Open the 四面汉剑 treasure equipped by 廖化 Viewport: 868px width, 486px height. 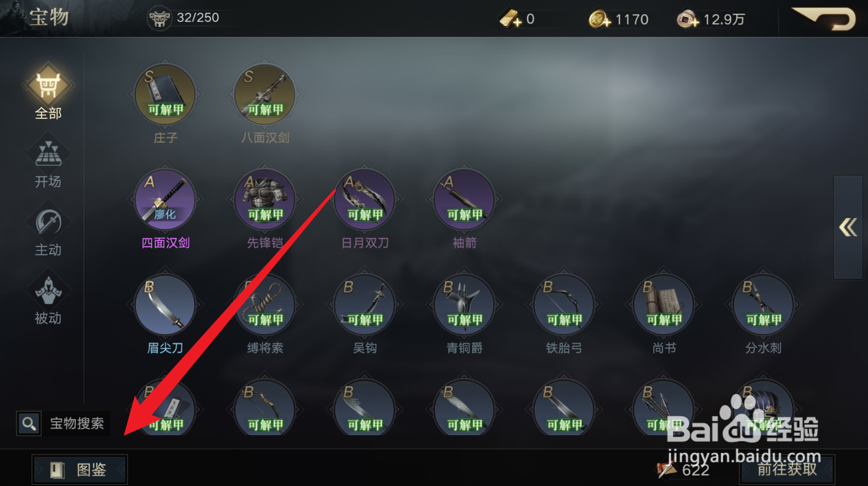(165, 200)
